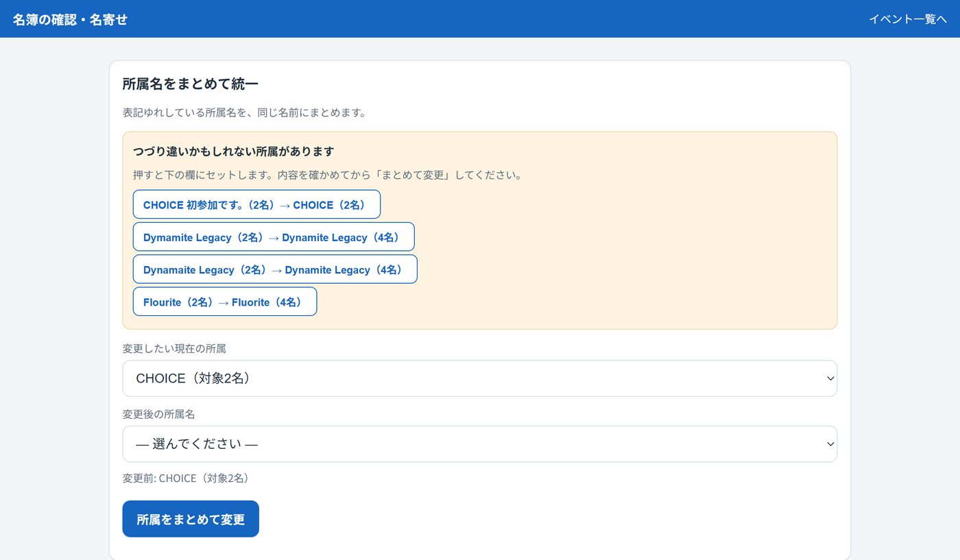Click the 変更前: CHOICE（対象2名） summary text
960x560 pixels.
click(186, 478)
